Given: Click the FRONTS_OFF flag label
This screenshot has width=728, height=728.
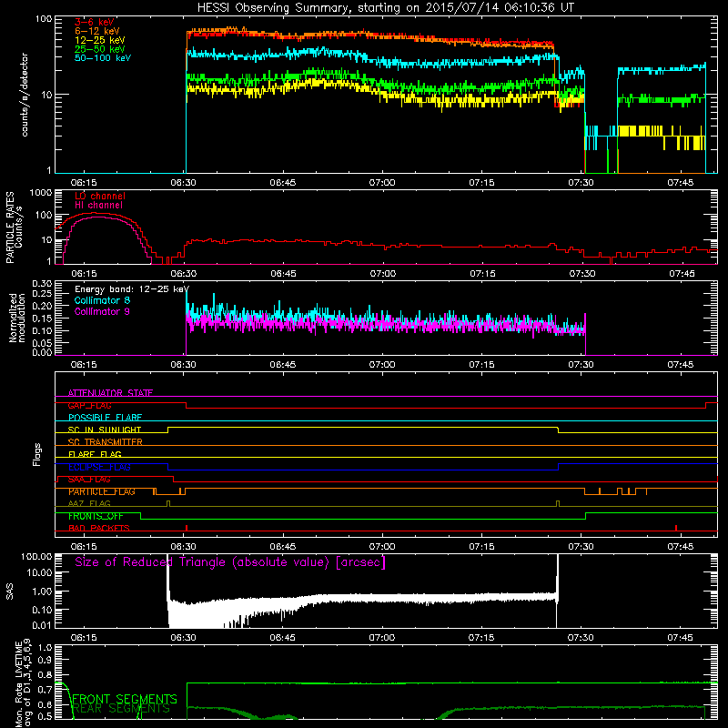Looking at the screenshot, I should click(x=96, y=516).
